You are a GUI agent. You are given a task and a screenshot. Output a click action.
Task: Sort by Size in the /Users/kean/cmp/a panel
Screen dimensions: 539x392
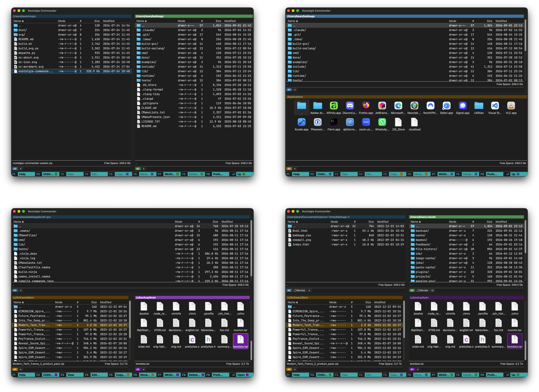tap(97, 21)
